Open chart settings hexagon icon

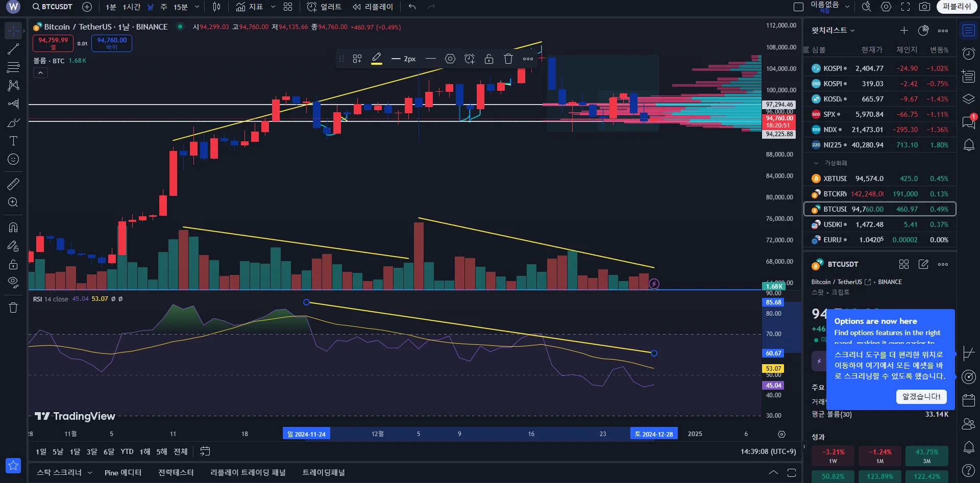point(886,7)
